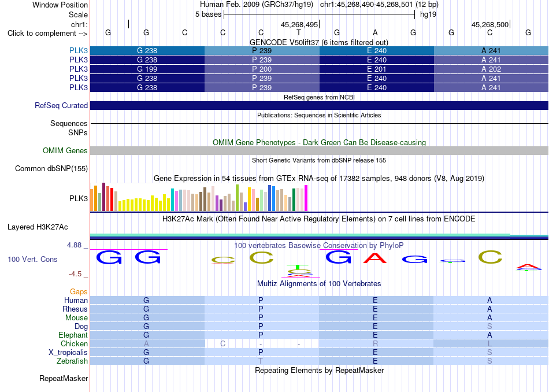Click the 'Click to complement -->' label
Image resolution: width=549 pixels, height=392 pixels.
[47, 34]
